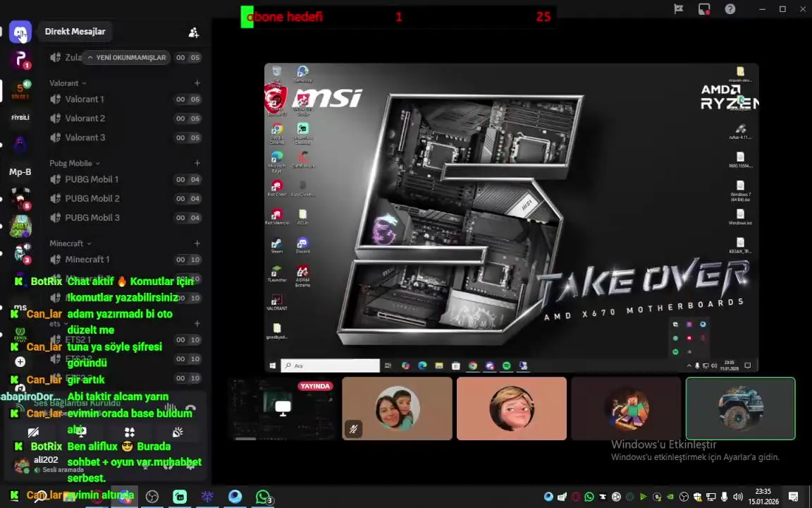Screen dimensions: 812x508
Task: Open the blue round app on the taskbar
Action: coord(235,497)
